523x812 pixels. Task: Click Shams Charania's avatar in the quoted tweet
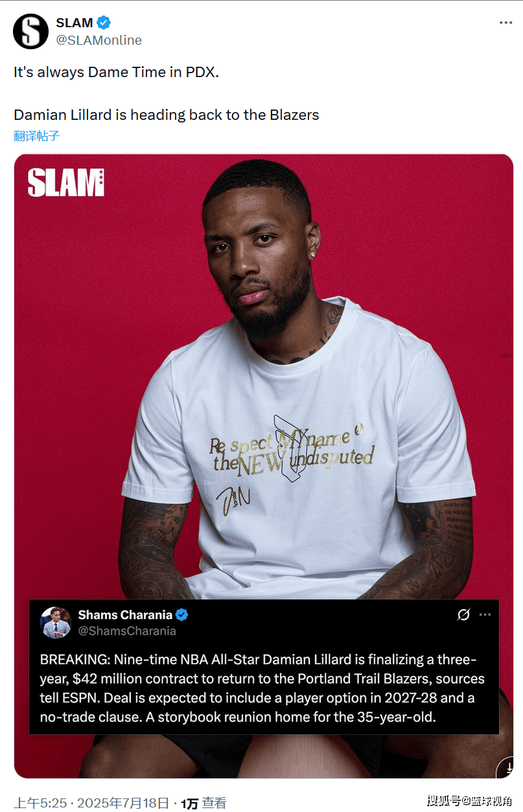(x=56, y=622)
